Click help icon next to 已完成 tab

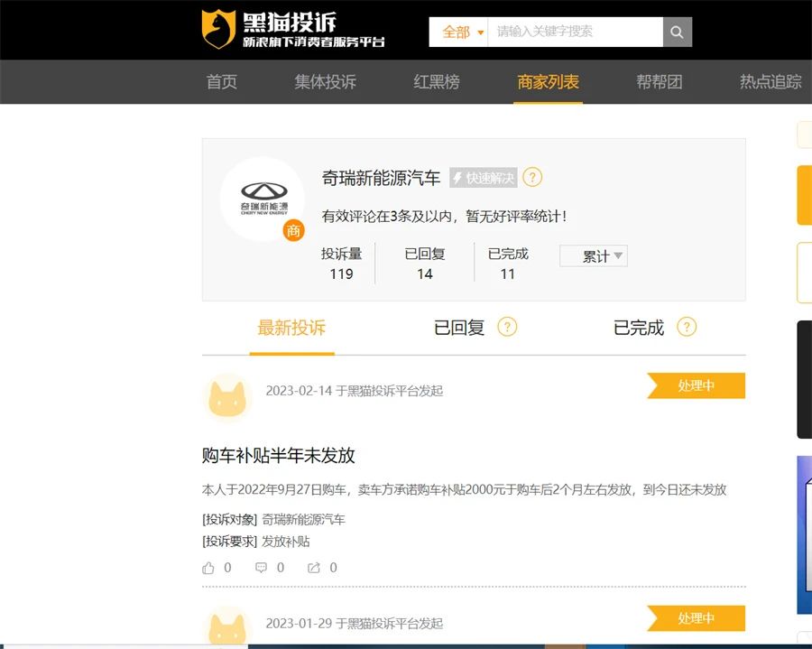687,327
